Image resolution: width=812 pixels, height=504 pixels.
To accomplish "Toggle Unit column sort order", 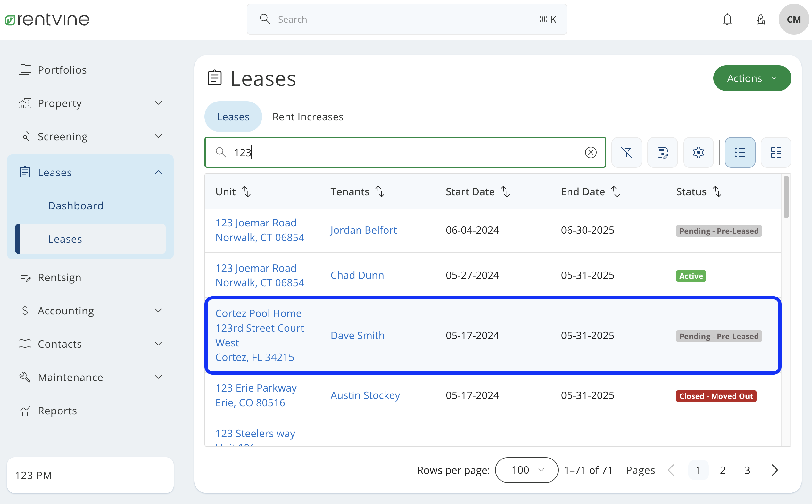I will point(246,191).
